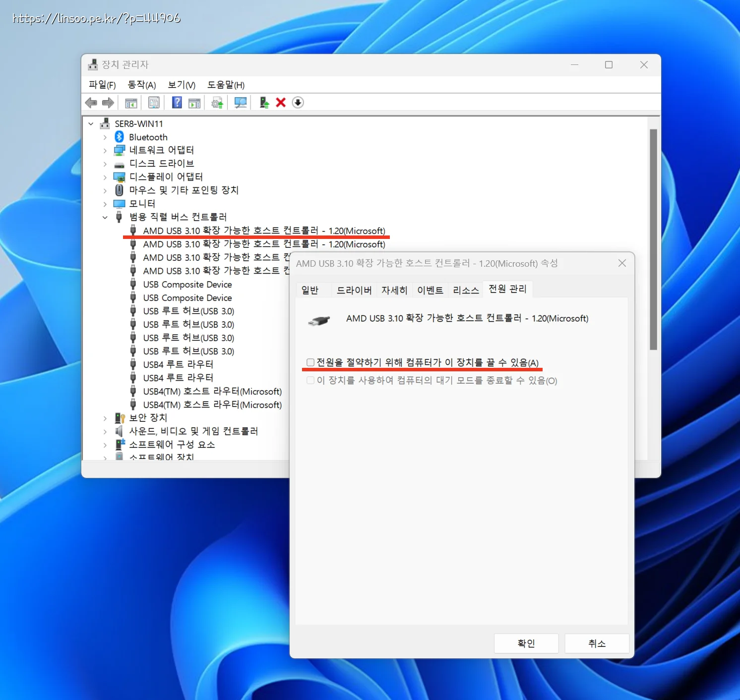Switch to the 드라이버 tab
The width and height of the screenshot is (740, 700).
pyautogui.click(x=354, y=290)
